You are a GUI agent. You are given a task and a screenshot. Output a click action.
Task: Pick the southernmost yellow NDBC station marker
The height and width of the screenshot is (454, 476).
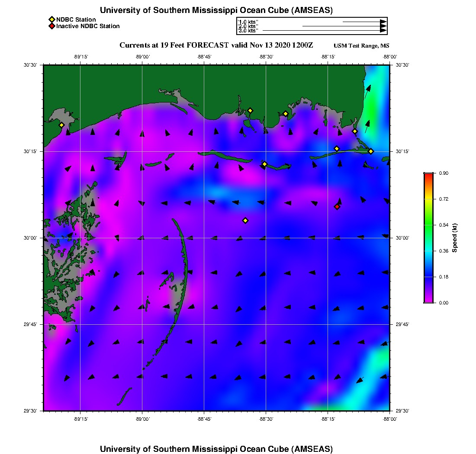coord(245,221)
